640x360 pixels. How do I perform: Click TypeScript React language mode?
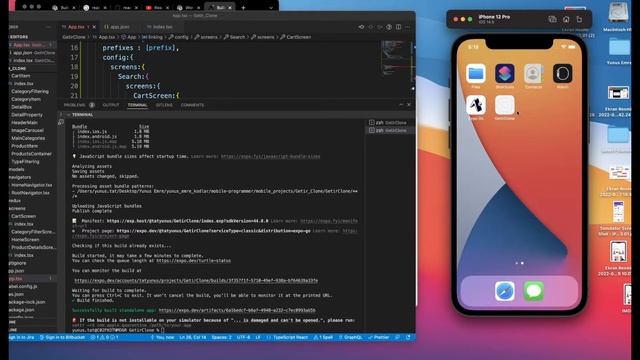(x=291, y=338)
